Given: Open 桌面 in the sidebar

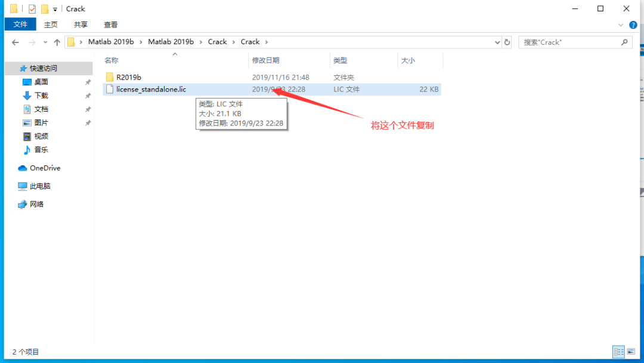Looking at the screenshot, I should click(41, 82).
